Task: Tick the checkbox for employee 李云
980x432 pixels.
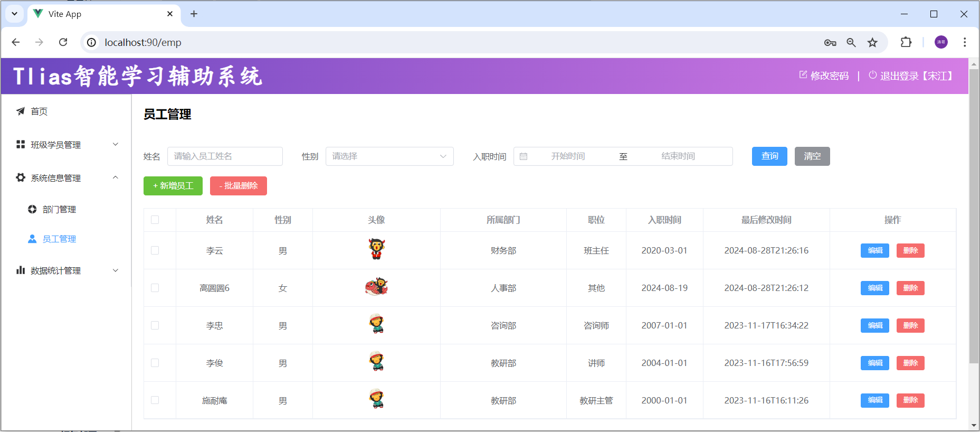Action: (x=155, y=250)
